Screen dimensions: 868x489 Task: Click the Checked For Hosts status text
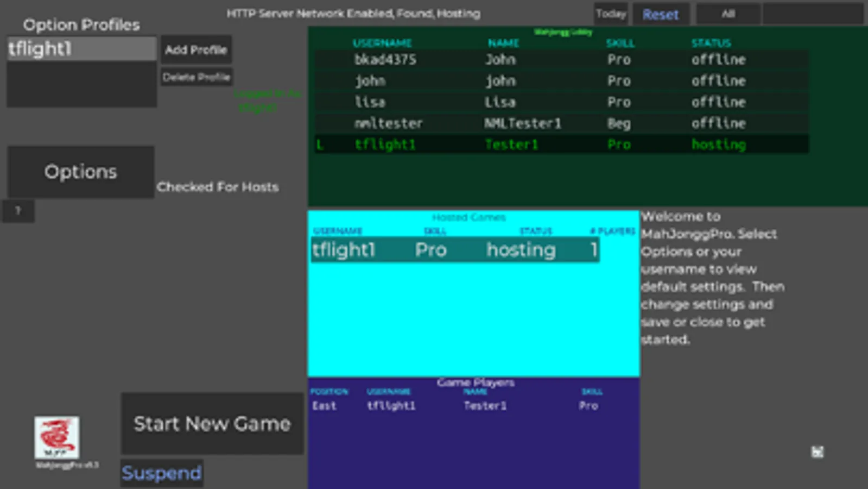(218, 187)
